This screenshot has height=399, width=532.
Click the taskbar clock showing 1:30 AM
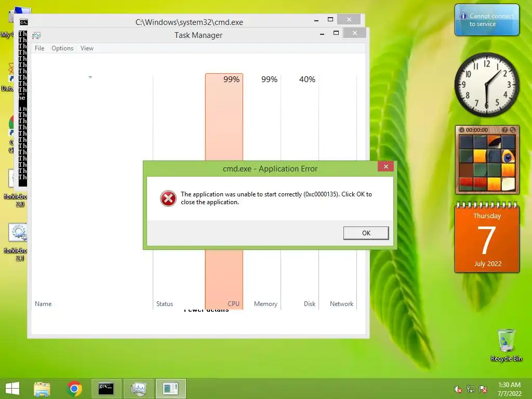(x=509, y=389)
